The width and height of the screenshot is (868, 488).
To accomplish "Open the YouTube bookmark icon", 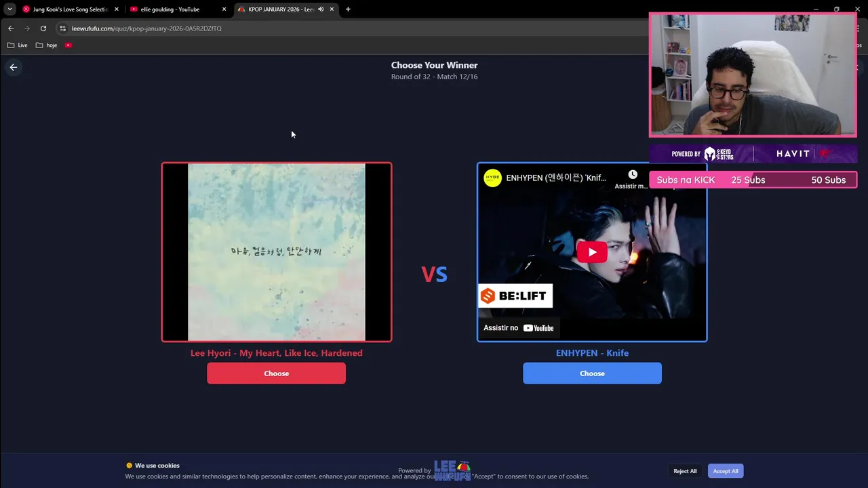I will click(x=68, y=45).
